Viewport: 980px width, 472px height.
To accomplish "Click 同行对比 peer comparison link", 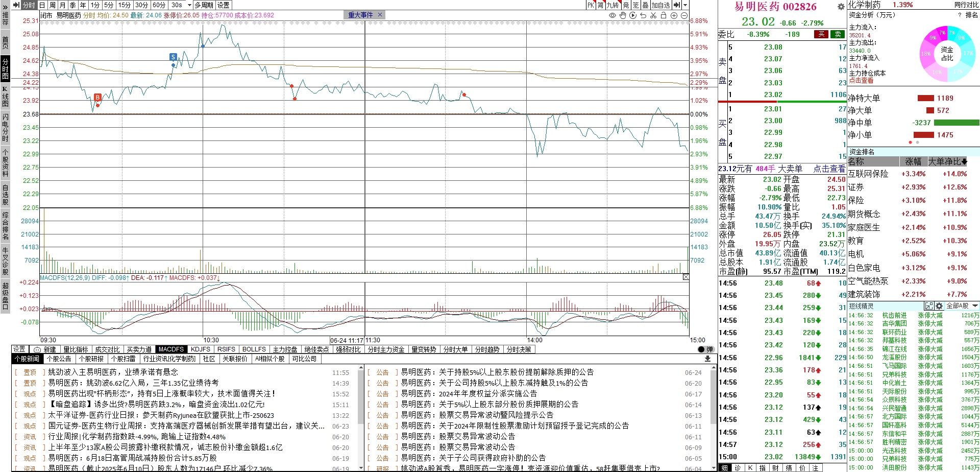I will [x=966, y=5].
